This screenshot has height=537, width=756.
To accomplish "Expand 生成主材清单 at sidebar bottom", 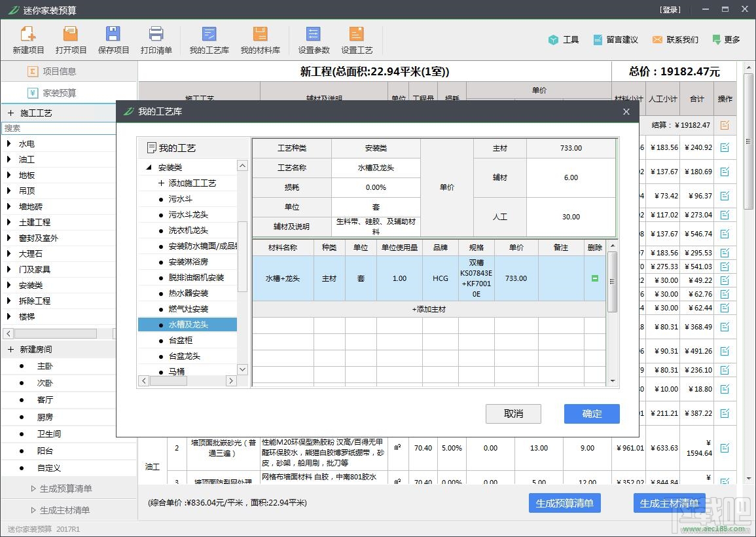I will (x=65, y=510).
